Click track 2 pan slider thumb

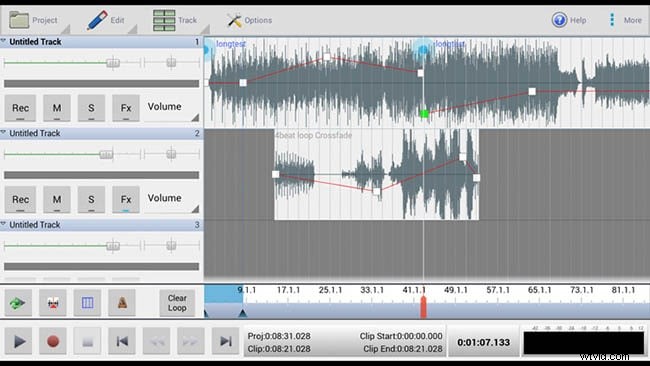[171, 154]
